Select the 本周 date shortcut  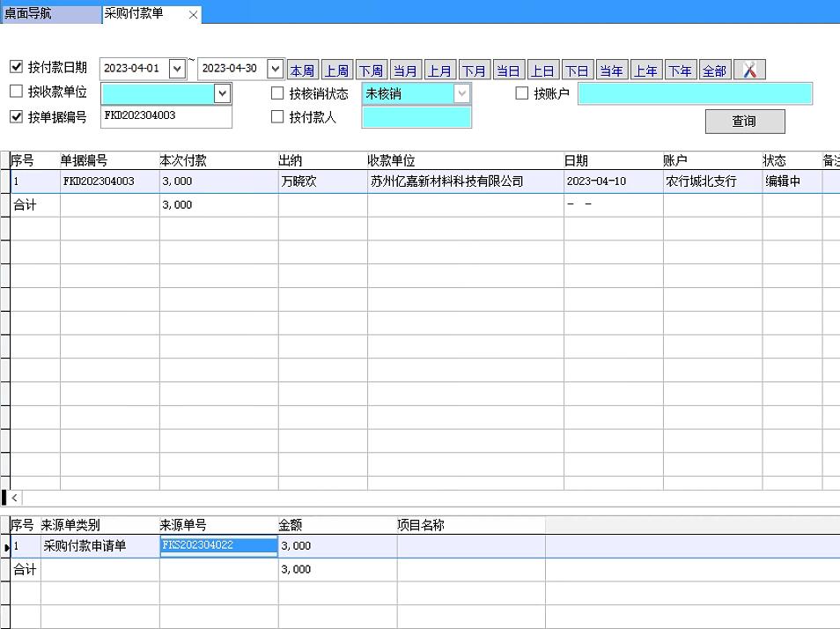(x=302, y=70)
